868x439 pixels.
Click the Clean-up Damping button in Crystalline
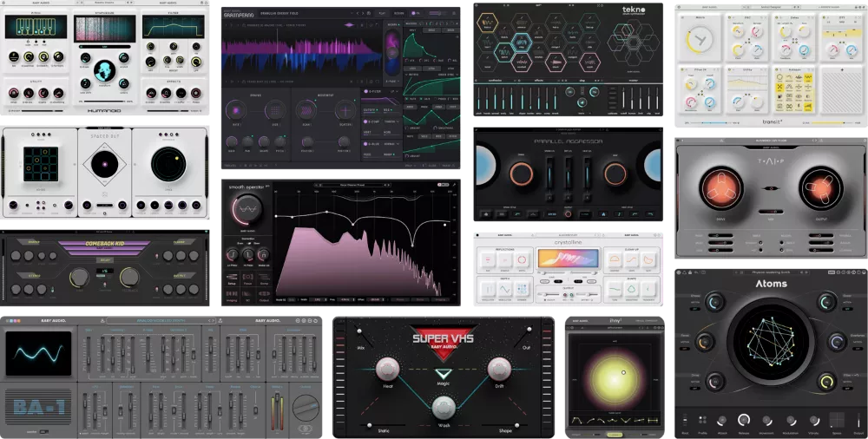[x=615, y=259]
